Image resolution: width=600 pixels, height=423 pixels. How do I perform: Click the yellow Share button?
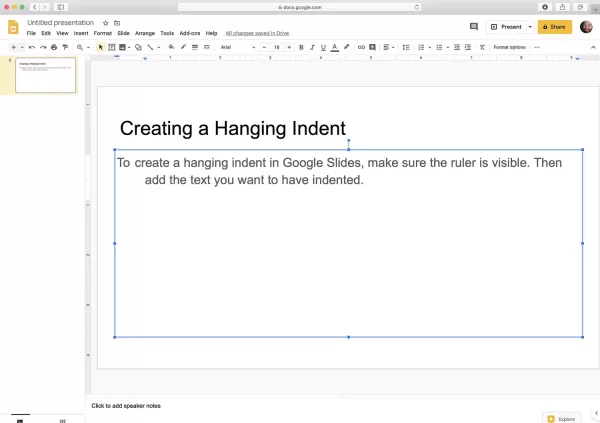click(x=554, y=27)
